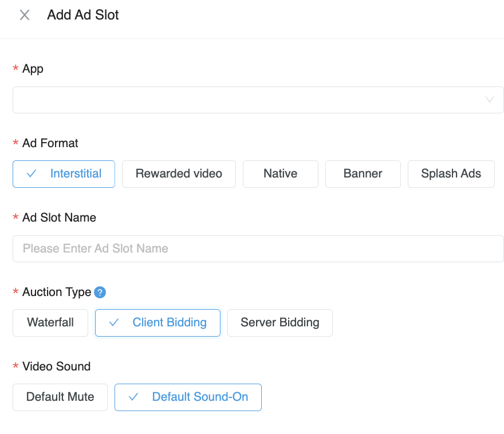Image resolution: width=504 pixels, height=434 pixels.
Task: Click the checkmark icon inside Interstitial
Action: (32, 173)
